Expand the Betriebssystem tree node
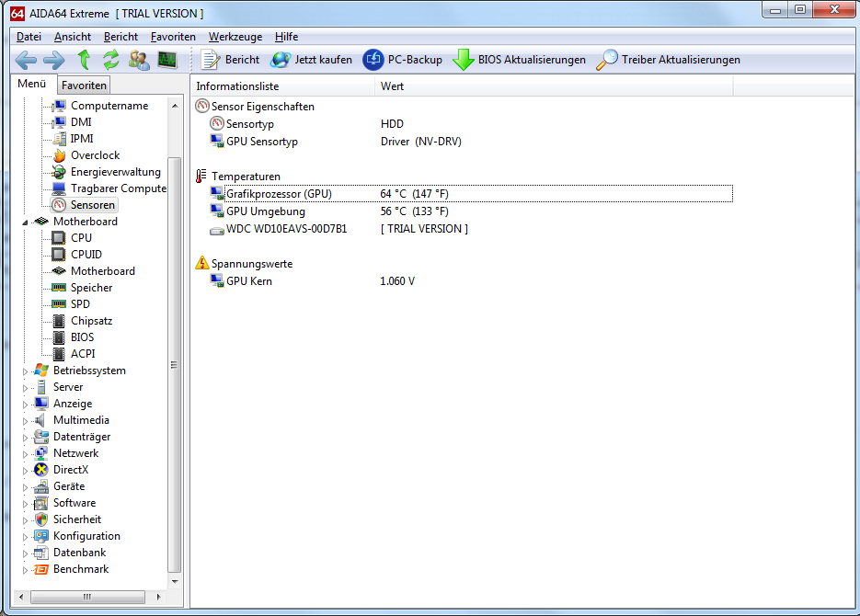 point(25,371)
